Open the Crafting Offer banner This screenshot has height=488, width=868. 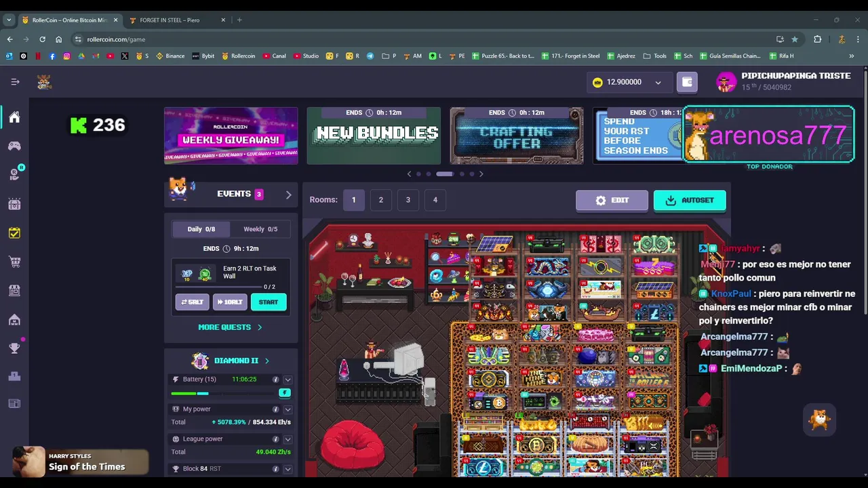tap(517, 136)
